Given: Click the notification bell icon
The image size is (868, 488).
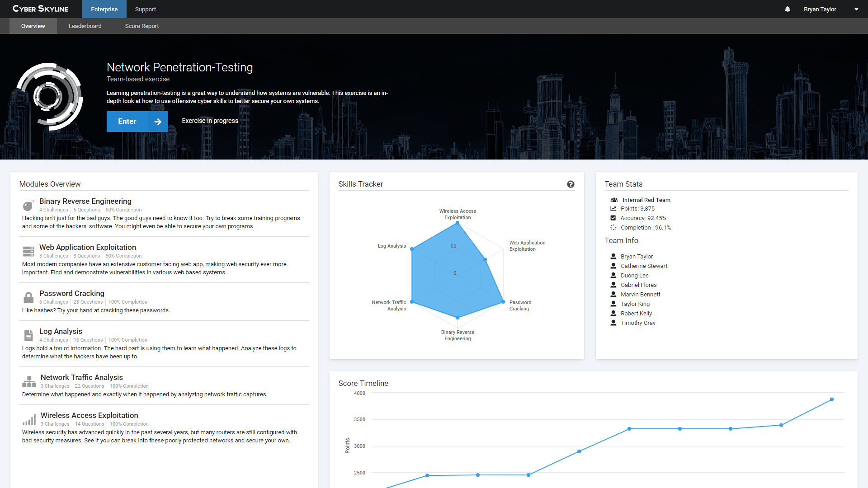Looking at the screenshot, I should point(788,9).
